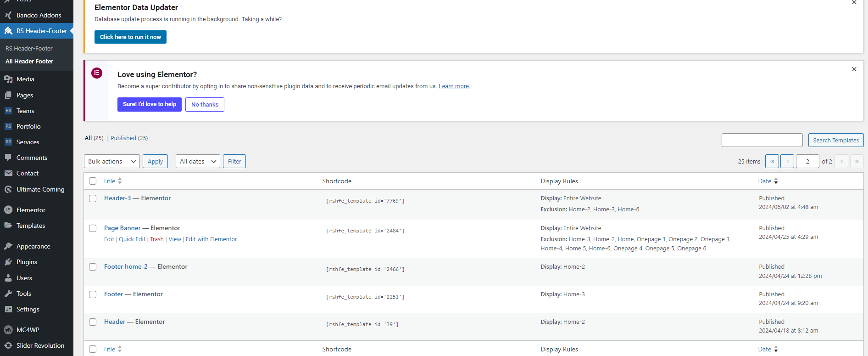868x356 pixels.
Task: Click the Portfolio RS icon
Action: [x=8, y=126]
